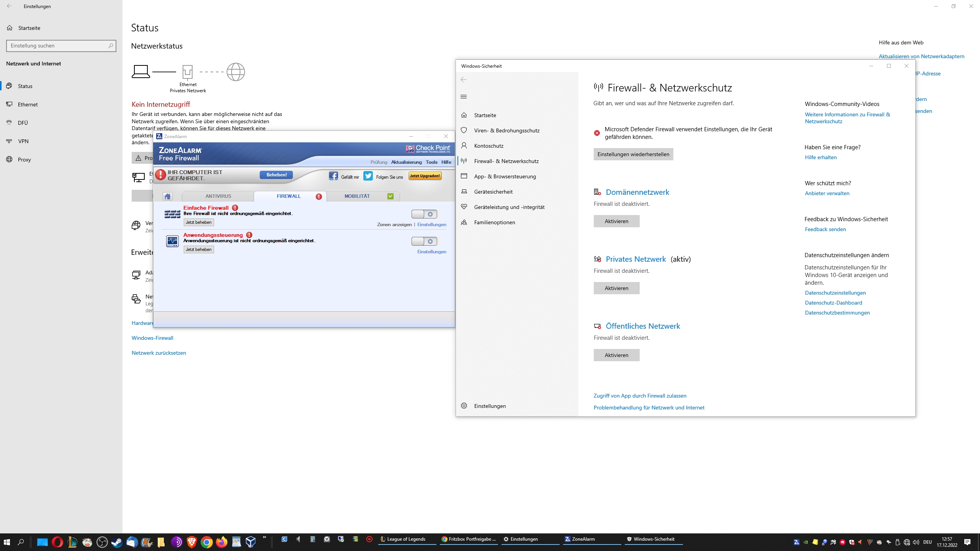Open Viren- & Bedrohungsschutz shield item
This screenshot has width=980, height=551.
pos(506,130)
